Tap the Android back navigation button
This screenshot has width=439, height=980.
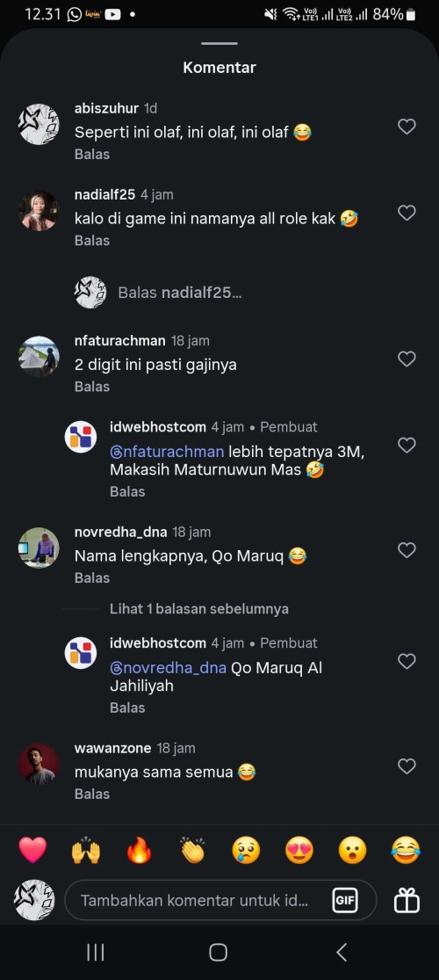pyautogui.click(x=341, y=953)
